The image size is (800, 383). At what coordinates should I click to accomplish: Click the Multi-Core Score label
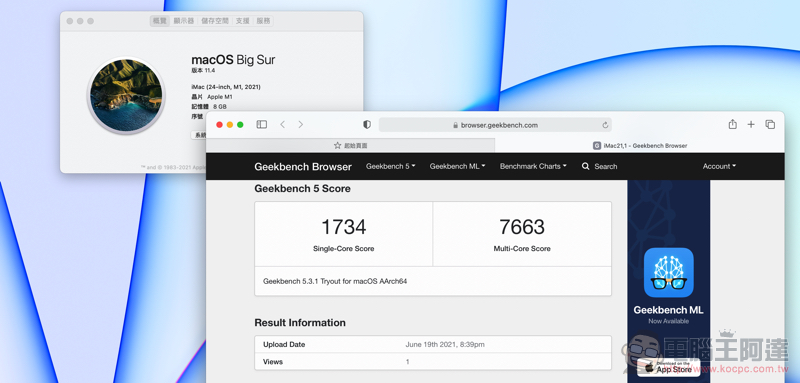click(522, 249)
